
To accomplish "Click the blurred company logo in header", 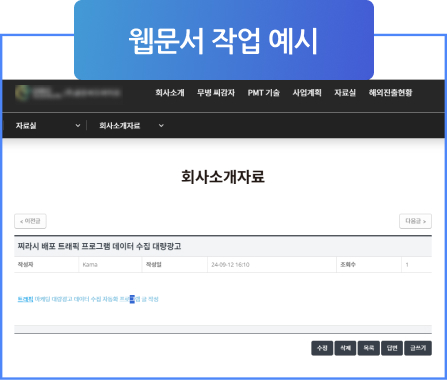I will (68, 93).
